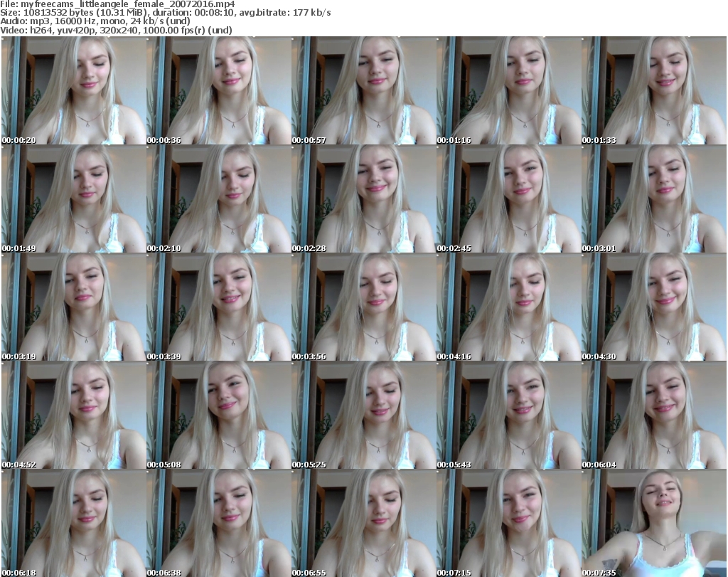This screenshot has width=728, height=577.
Task: Click the "Audio: mp3, 16000 Hz" line
Action: click(x=95, y=21)
